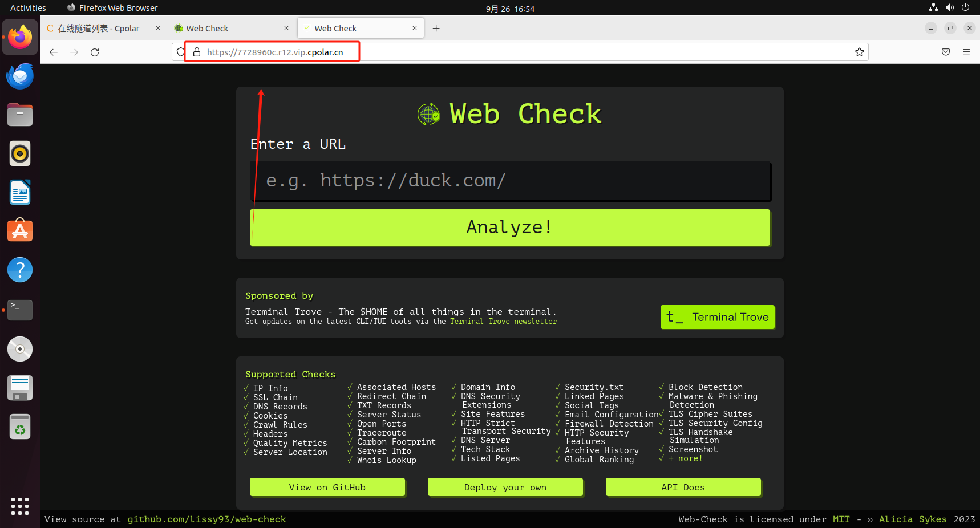This screenshot has width=980, height=528.
Task: Open the text editor in the dock
Action: click(x=20, y=388)
